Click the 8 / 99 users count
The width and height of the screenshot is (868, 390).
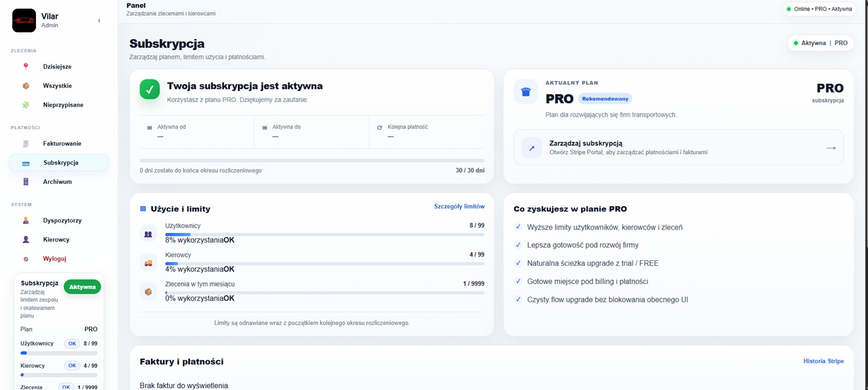point(477,226)
